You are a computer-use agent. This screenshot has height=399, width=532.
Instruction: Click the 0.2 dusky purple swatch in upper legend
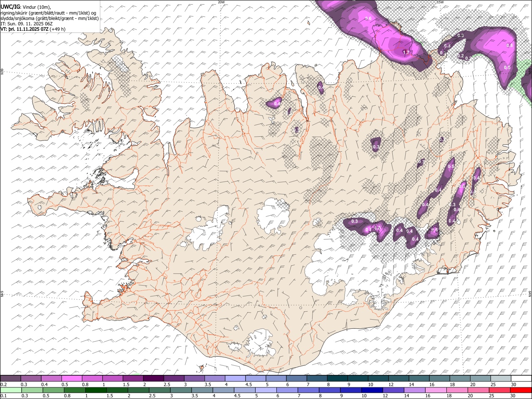click(11, 379)
